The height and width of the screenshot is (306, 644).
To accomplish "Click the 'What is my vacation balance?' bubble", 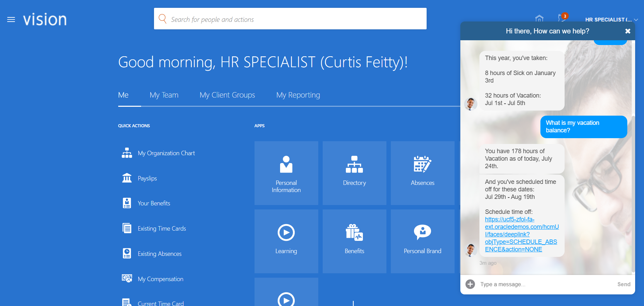I will (584, 127).
